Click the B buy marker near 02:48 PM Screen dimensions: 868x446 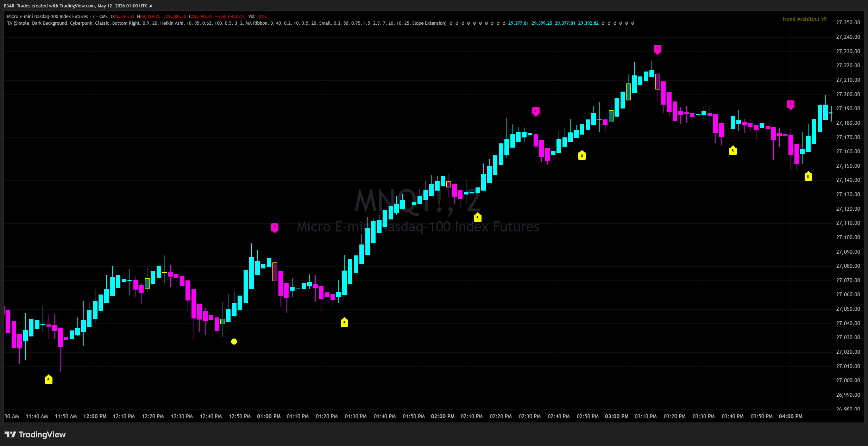coord(582,155)
